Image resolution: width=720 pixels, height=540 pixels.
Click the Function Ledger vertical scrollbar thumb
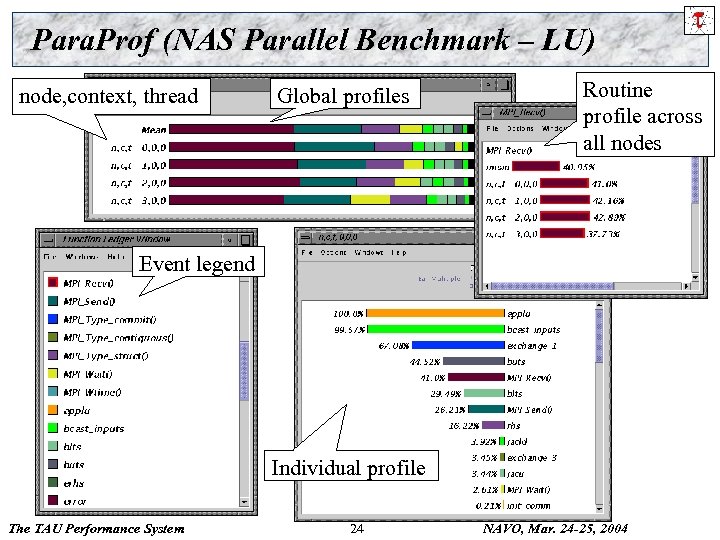pos(244,371)
